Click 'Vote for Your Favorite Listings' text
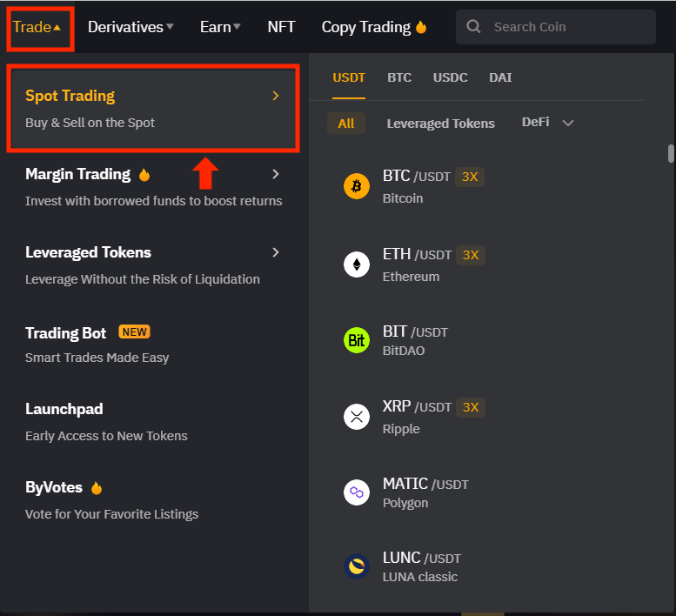This screenshot has height=616, width=676. 111,514
